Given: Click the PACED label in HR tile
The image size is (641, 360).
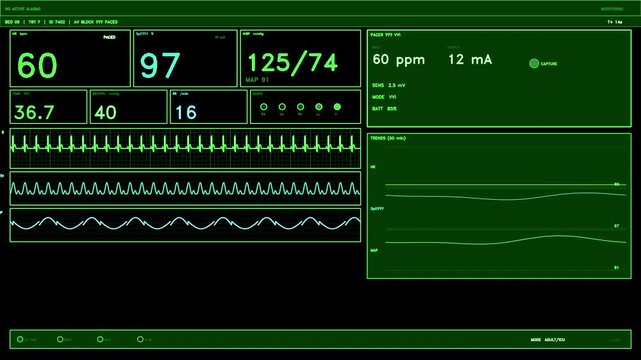Looking at the screenshot, I should [109, 37].
